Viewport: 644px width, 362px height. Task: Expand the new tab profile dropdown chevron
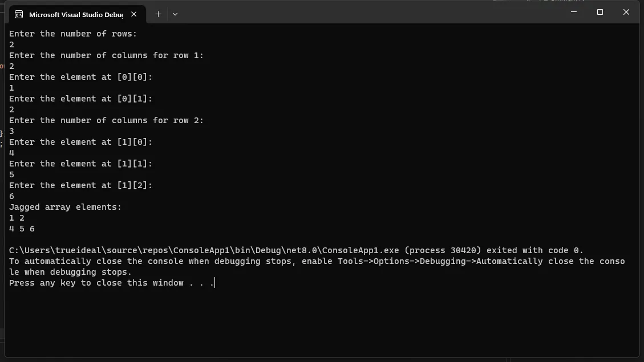pos(175,14)
